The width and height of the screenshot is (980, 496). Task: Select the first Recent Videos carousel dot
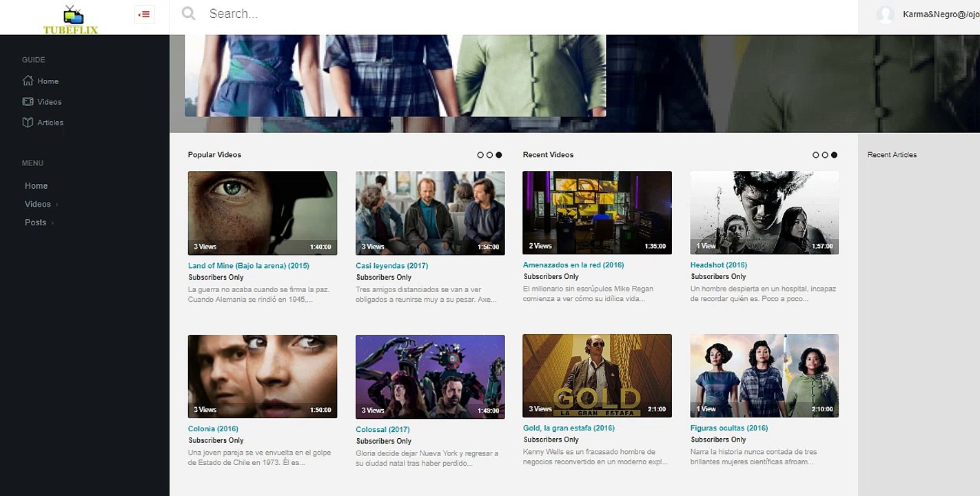point(816,155)
